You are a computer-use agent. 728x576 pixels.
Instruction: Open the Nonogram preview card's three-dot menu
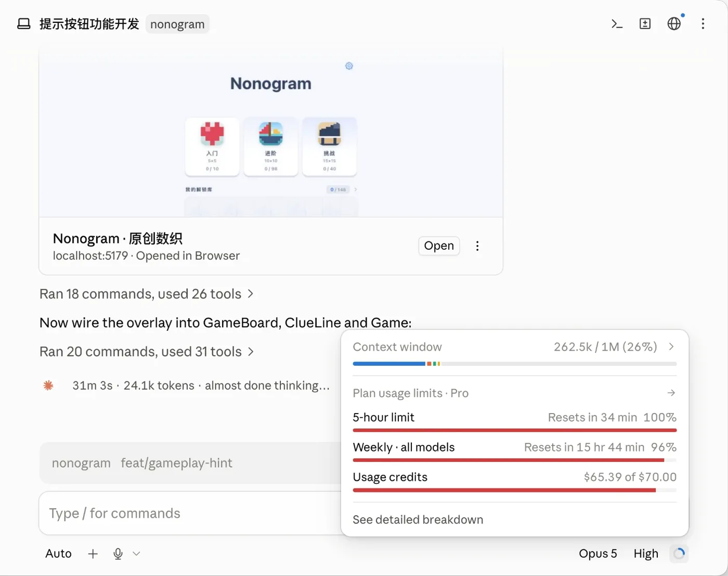point(477,246)
